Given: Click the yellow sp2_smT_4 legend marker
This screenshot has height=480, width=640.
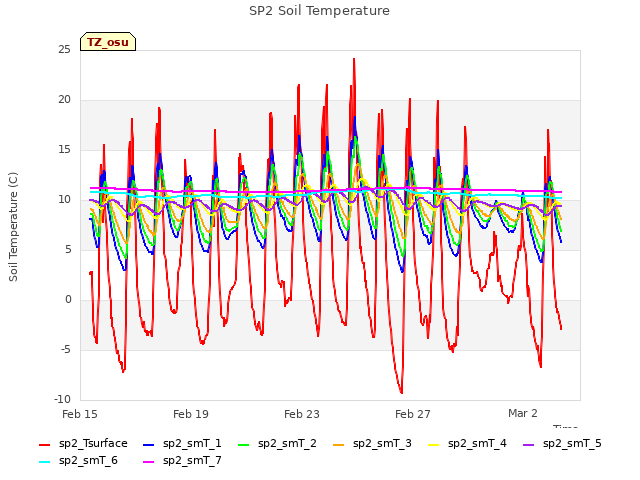Looking at the screenshot, I should tap(433, 444).
